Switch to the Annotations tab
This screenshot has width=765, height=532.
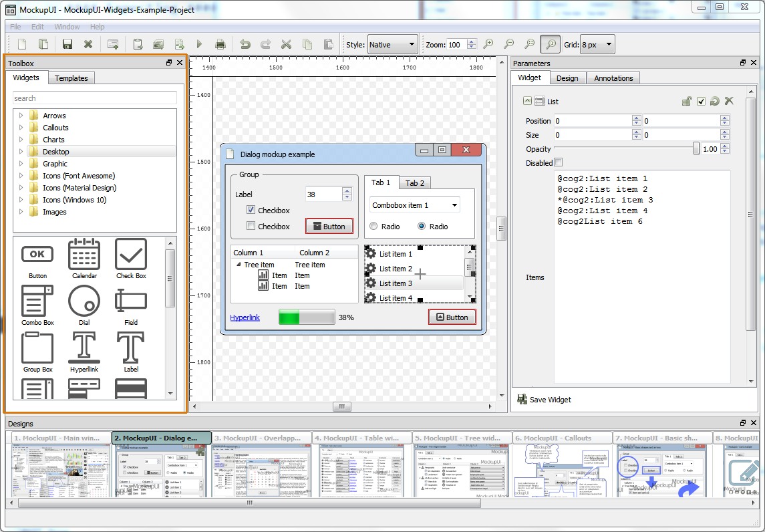tap(613, 78)
